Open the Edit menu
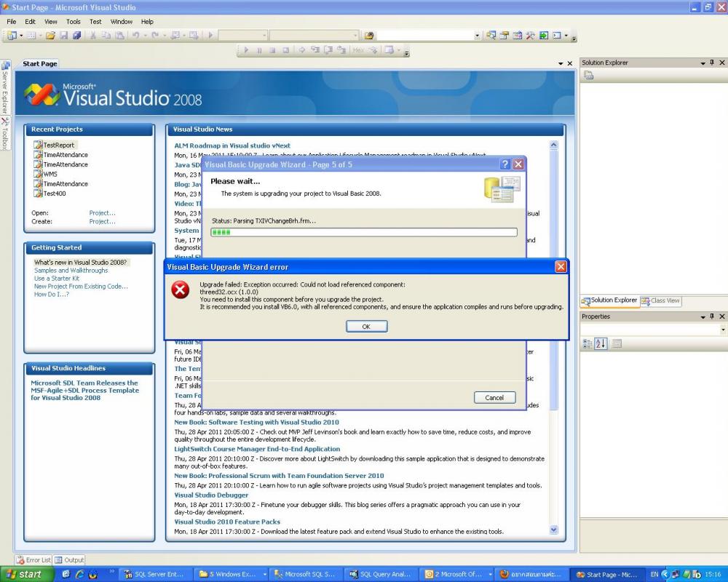 click(x=30, y=21)
